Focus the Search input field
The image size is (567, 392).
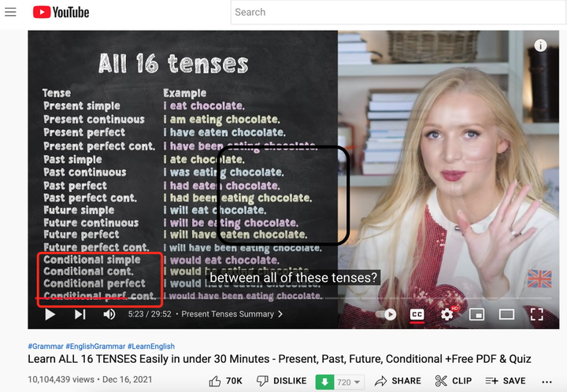pyautogui.click(x=398, y=13)
